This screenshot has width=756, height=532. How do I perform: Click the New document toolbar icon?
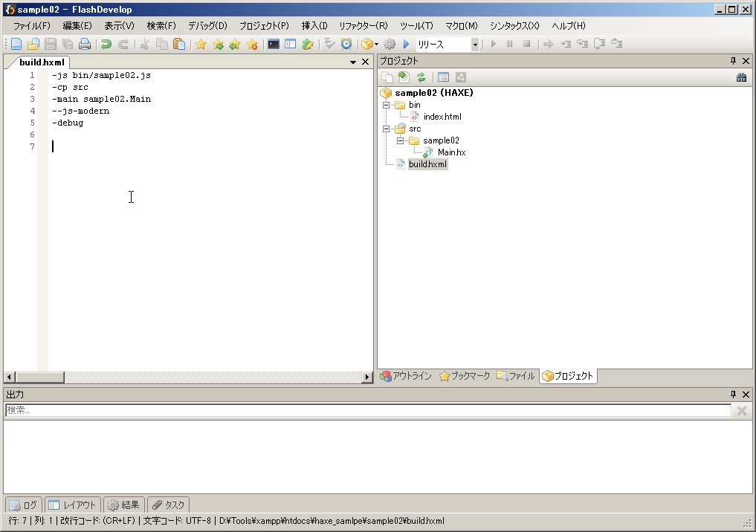click(16, 45)
